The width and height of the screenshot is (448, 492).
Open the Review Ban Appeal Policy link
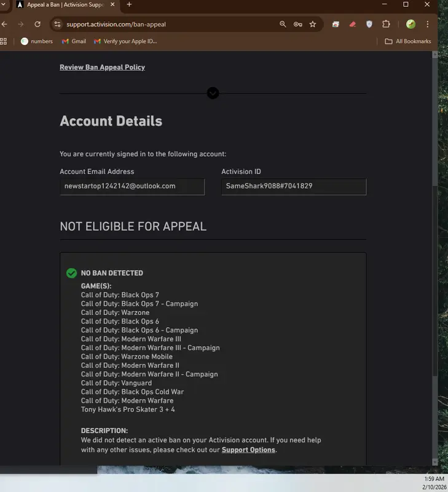point(102,67)
